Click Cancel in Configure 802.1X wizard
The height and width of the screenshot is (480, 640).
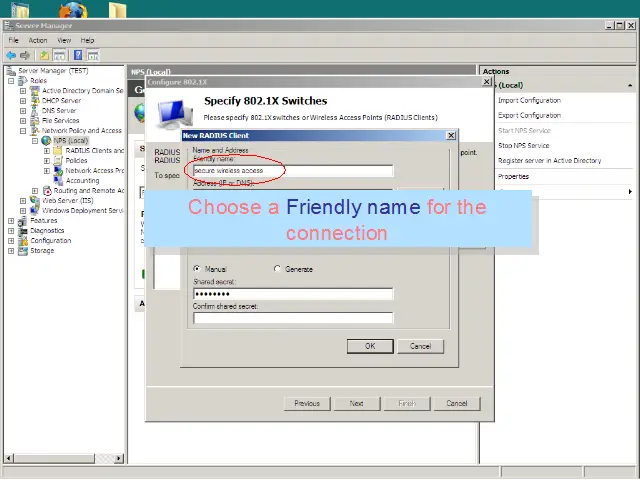point(457,403)
